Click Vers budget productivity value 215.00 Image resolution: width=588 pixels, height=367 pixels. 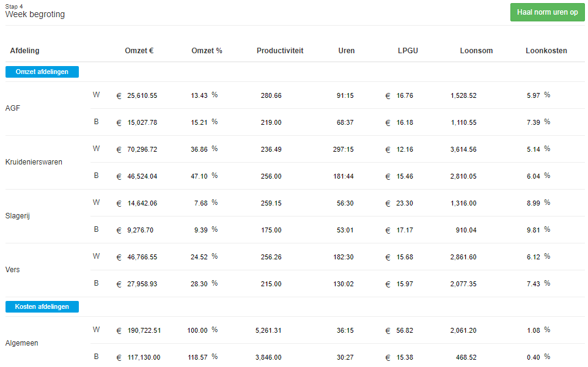(x=271, y=284)
